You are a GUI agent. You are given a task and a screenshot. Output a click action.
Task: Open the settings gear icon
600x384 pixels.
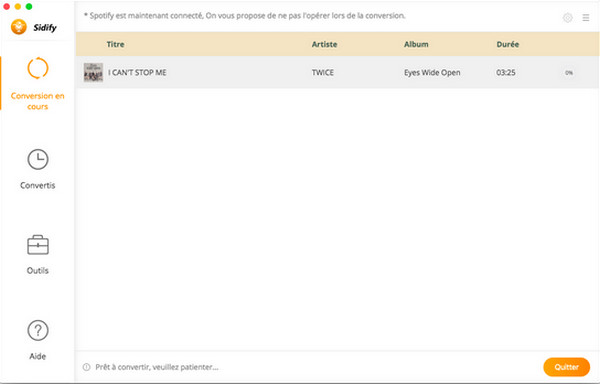click(567, 18)
